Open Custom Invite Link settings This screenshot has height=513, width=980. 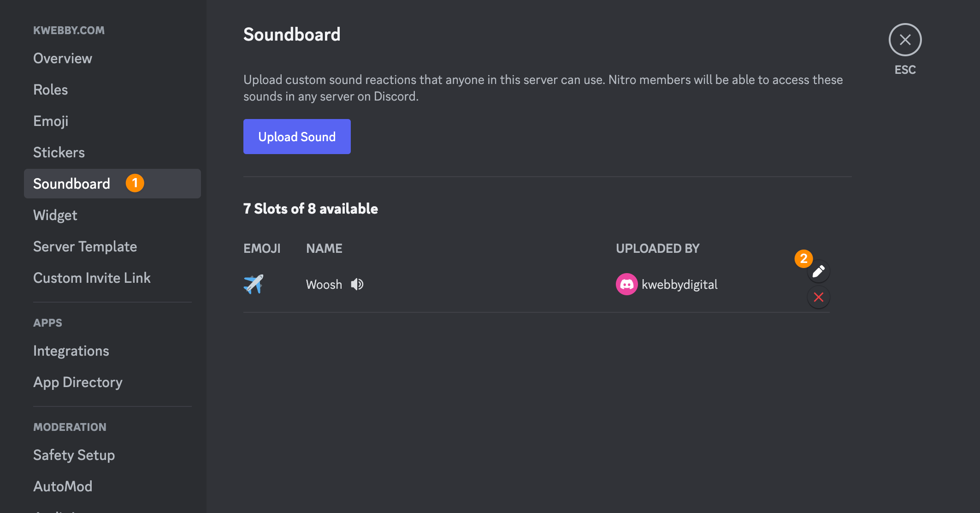tap(91, 278)
